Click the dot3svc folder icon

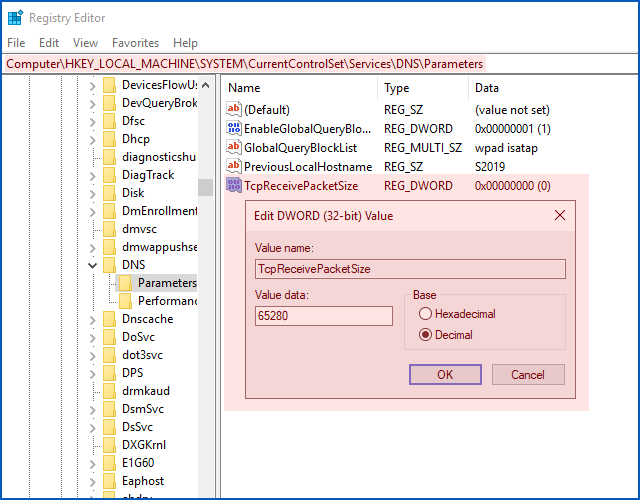(109, 355)
